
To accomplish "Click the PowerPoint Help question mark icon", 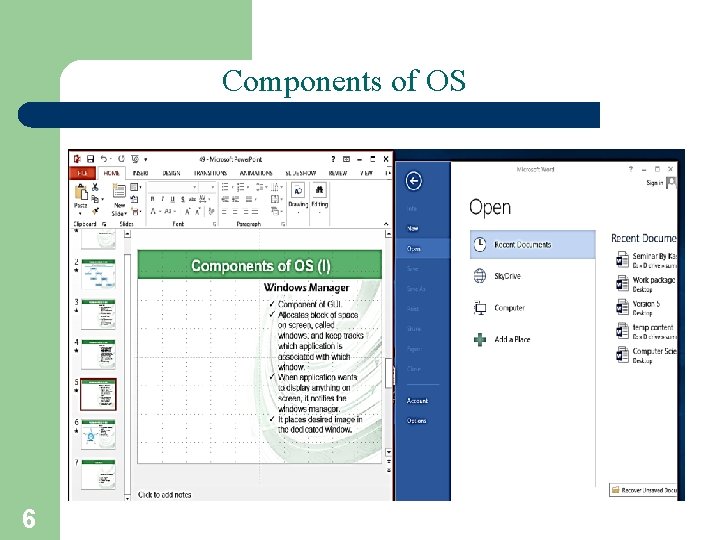I will (333, 159).
